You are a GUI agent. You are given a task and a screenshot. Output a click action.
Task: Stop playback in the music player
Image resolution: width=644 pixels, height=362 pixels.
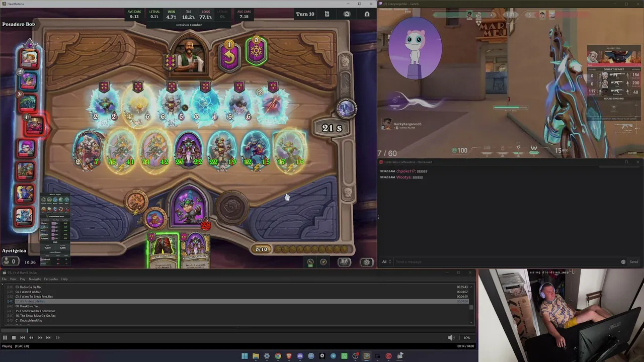point(14,338)
